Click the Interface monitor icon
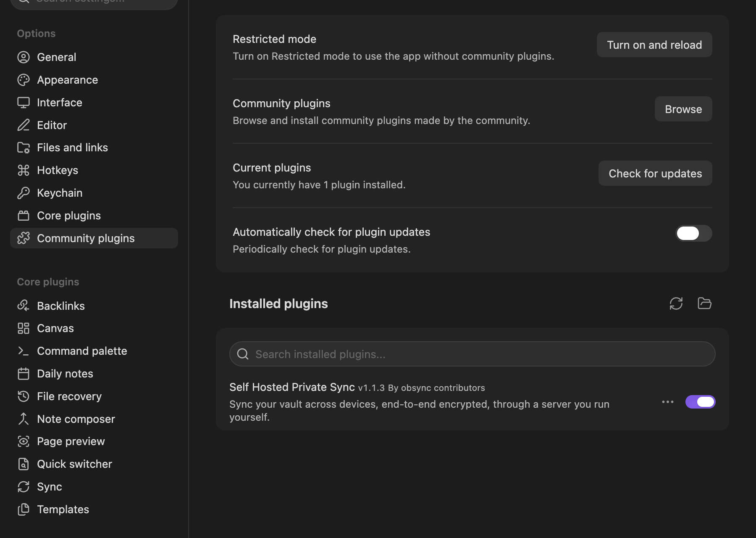Image resolution: width=756 pixels, height=538 pixels. 24,103
